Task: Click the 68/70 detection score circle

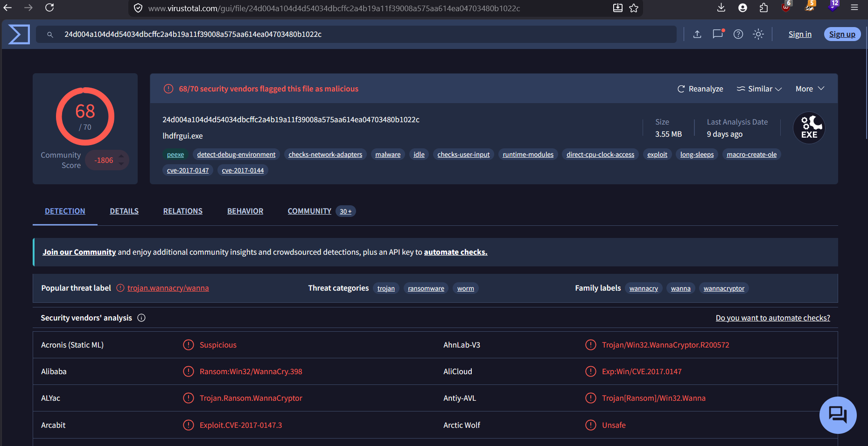Action: (x=85, y=116)
